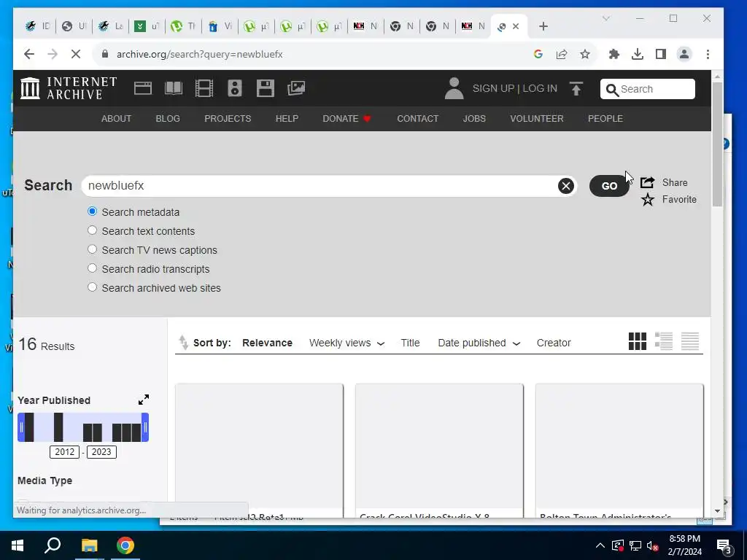747x560 pixels.
Task: Click the SIGN UP link
Action: coord(494,88)
